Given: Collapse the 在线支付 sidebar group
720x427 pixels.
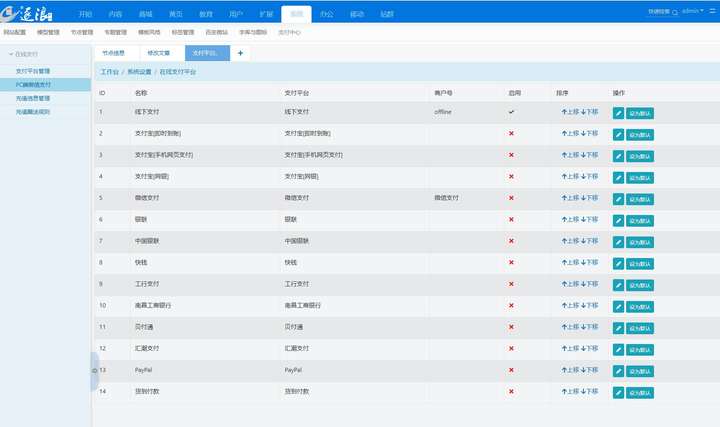Looking at the screenshot, I should pyautogui.click(x=24, y=54).
